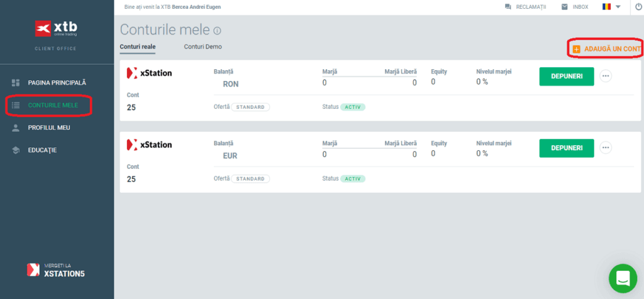Click the XTB logo in sidebar

coord(57,29)
